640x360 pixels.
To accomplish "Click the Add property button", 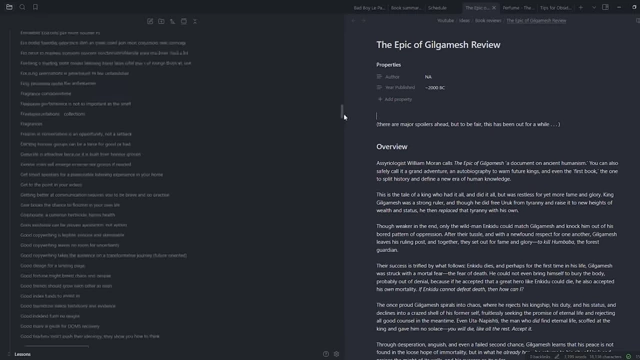I will pyautogui.click(x=395, y=99).
